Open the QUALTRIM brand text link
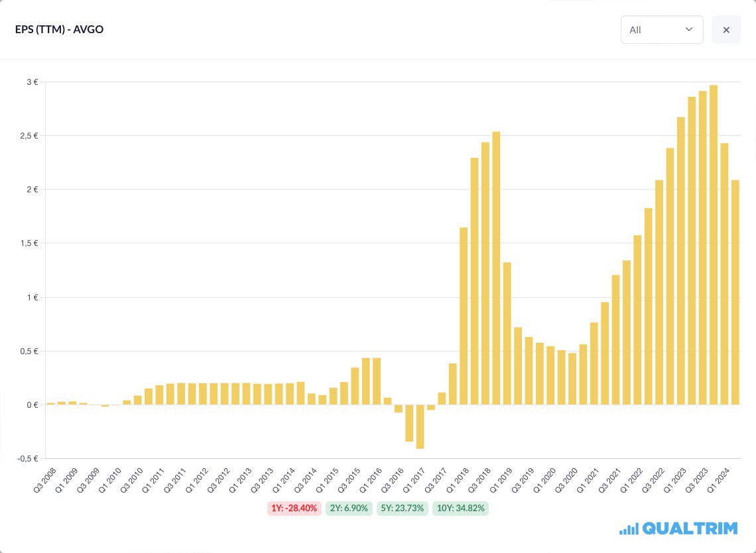 point(690,528)
